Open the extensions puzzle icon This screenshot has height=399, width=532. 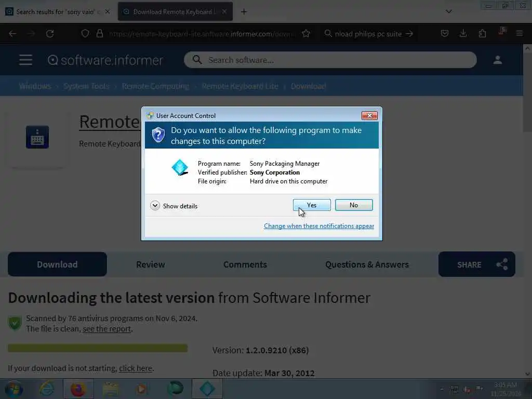tap(482, 33)
